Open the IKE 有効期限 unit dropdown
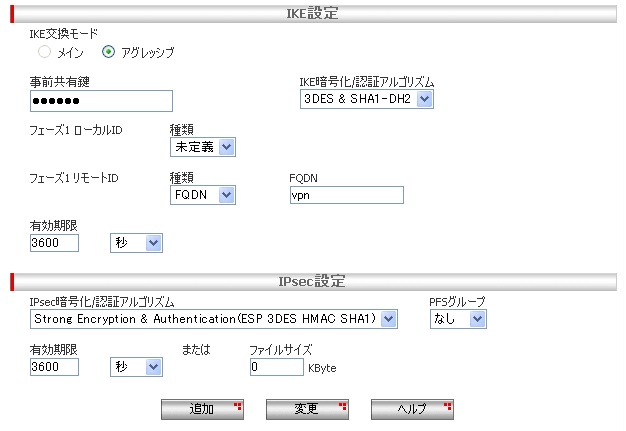 (135, 243)
